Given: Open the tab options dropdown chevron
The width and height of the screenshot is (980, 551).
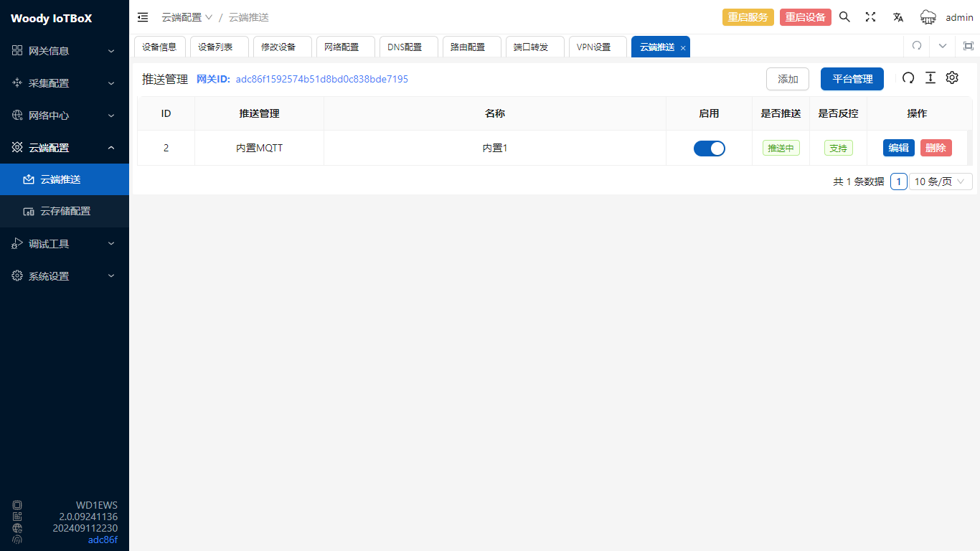Looking at the screenshot, I should coord(942,46).
